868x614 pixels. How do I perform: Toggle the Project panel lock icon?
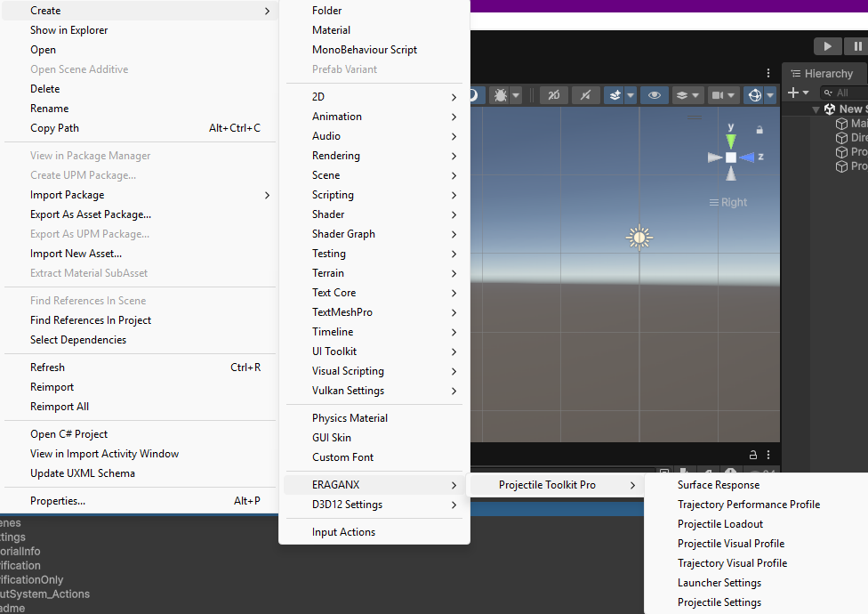click(x=753, y=455)
